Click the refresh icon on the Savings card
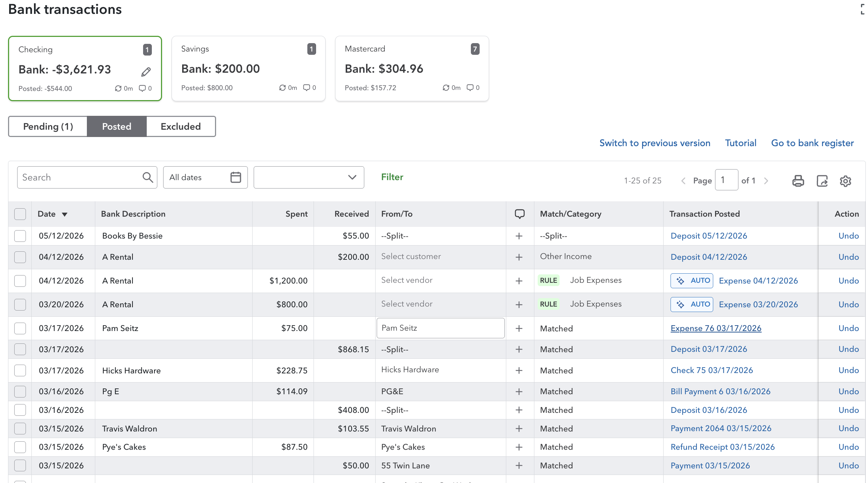The height and width of the screenshot is (483, 868). click(x=282, y=88)
